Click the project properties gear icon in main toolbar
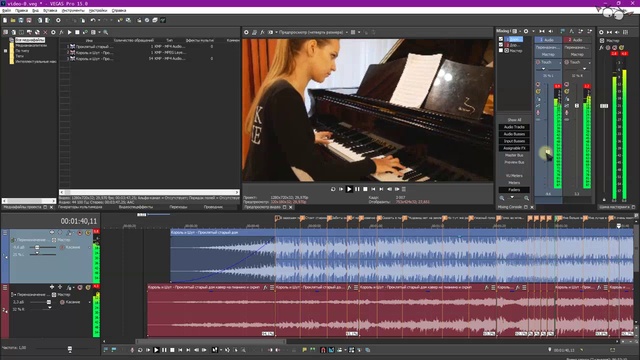Screen dimensions: 640x360 (58, 20)
